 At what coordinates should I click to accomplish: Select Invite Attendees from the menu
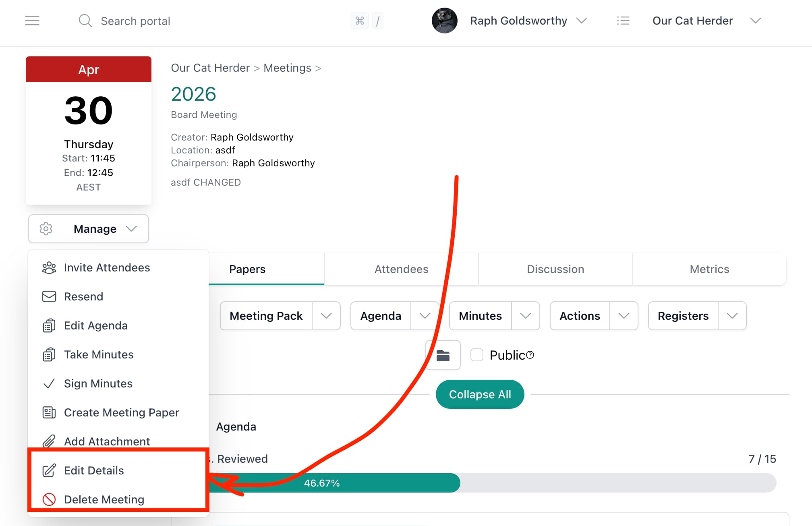point(107,267)
